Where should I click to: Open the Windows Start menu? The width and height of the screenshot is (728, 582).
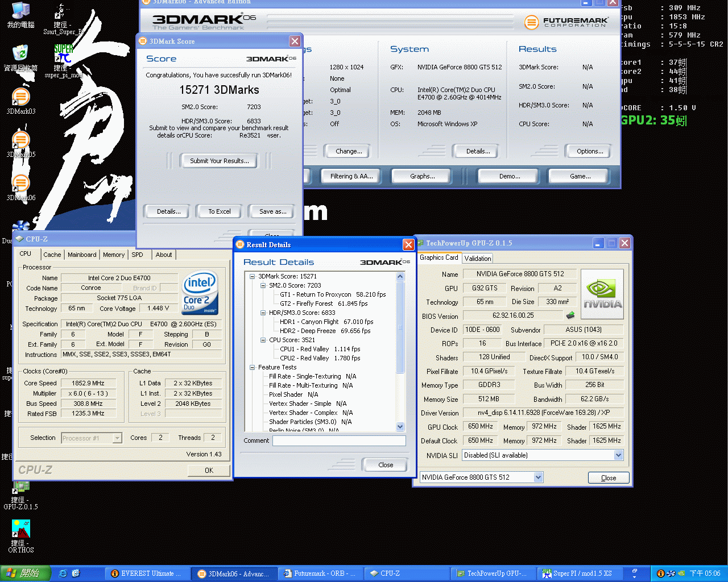(26, 573)
